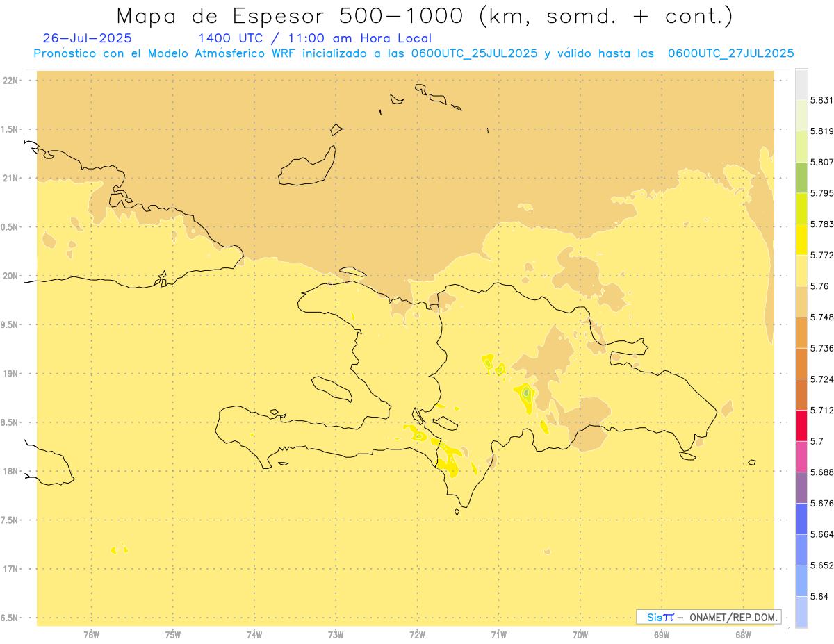Select the red swatch between 5.7 and 5.712
834x644 pixels.
point(801,425)
